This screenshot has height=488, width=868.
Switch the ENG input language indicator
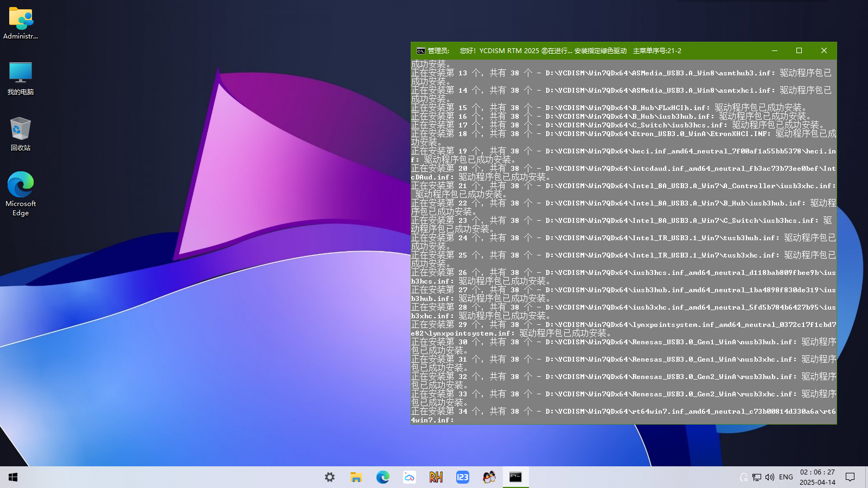click(x=786, y=477)
